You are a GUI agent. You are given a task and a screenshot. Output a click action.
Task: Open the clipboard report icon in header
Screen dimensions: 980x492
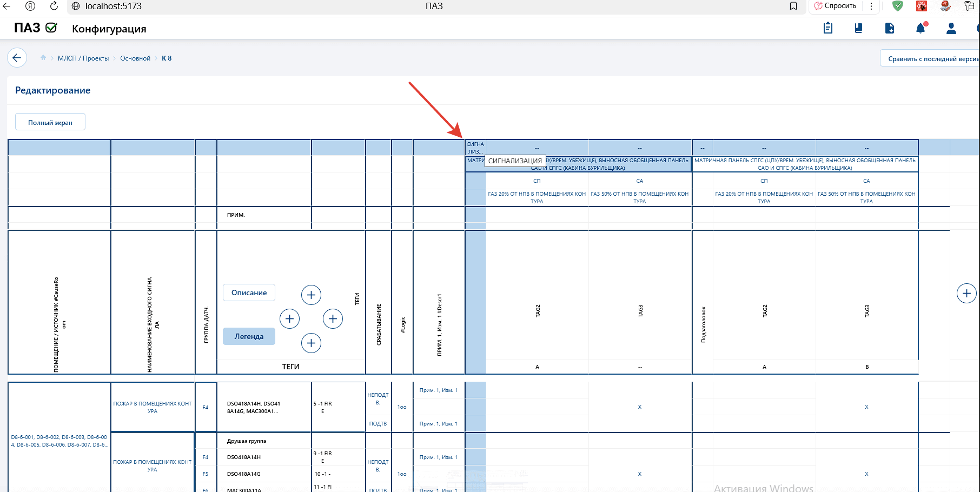pos(828,28)
